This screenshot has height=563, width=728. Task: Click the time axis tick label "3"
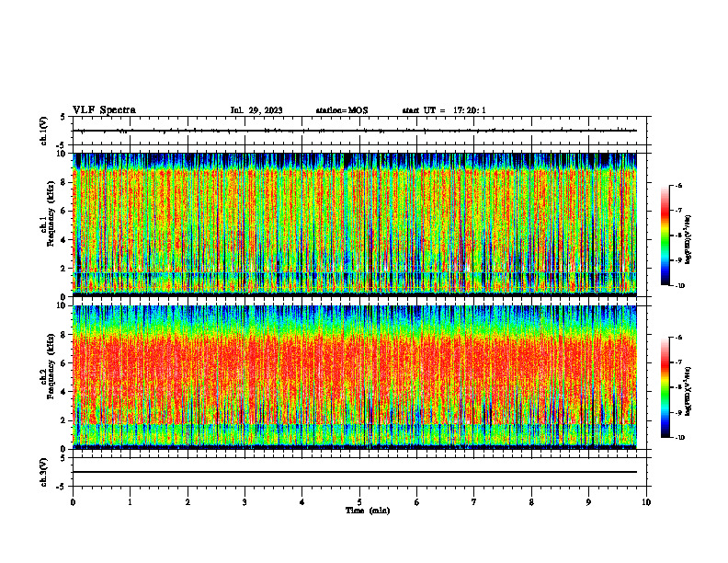point(245,502)
